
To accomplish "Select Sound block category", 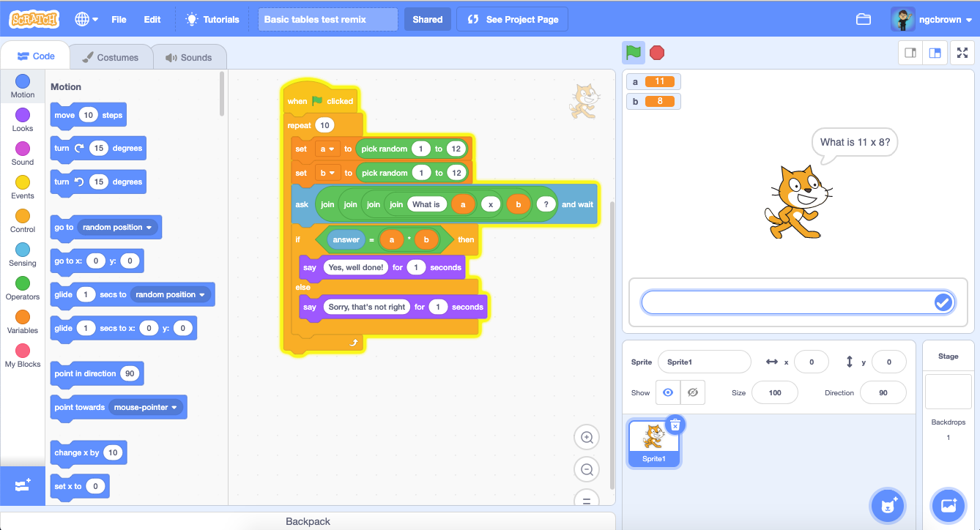I will [x=23, y=154].
